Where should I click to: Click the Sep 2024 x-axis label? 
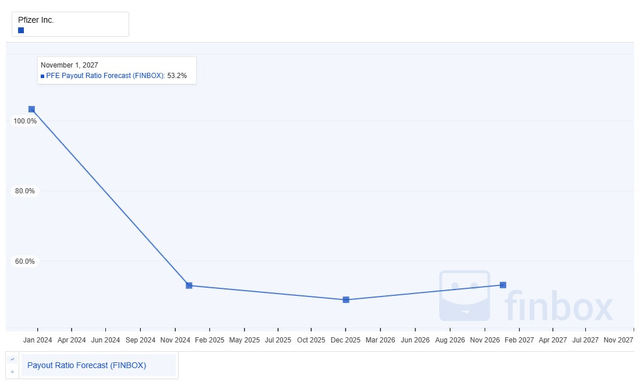[140, 340]
